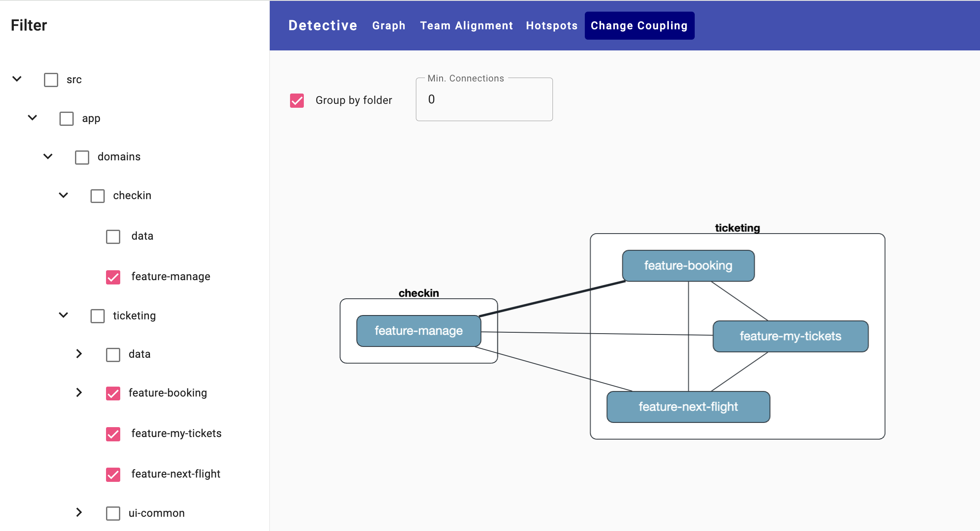The height and width of the screenshot is (531, 980).
Task: Toggle the Group by folder checkbox
Action: 297,100
